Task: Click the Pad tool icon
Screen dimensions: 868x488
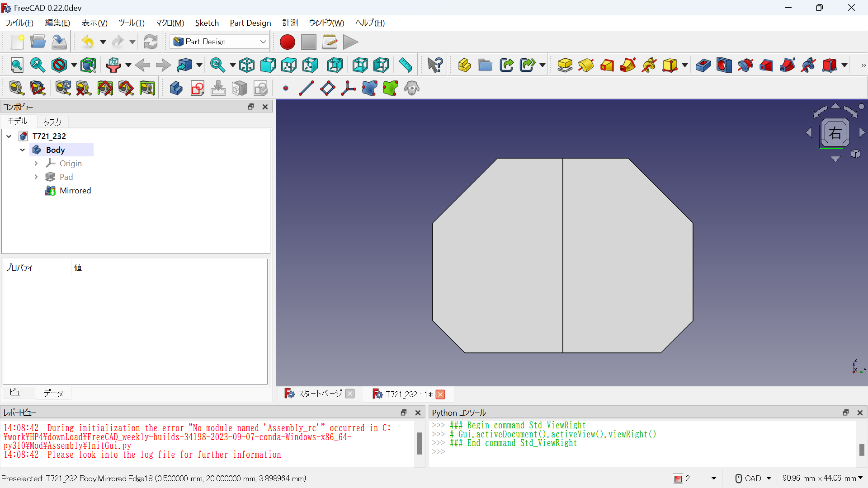Action: coord(565,66)
